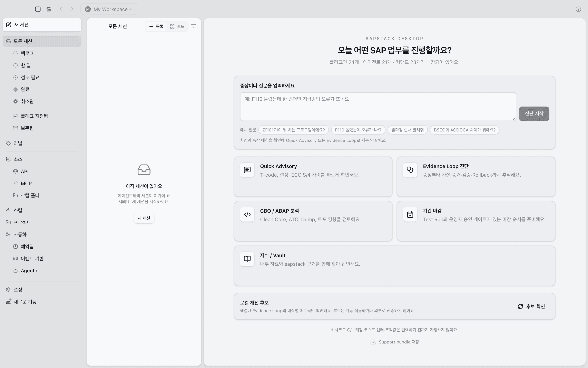The height and width of the screenshot is (368, 588).
Task: Click 후보 확인 refresh button
Action: [531, 306]
